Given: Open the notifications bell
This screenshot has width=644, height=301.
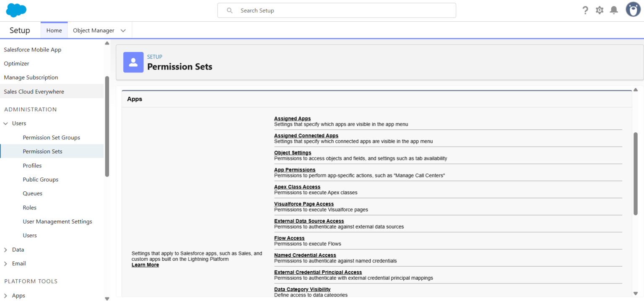Looking at the screenshot, I should (614, 10).
